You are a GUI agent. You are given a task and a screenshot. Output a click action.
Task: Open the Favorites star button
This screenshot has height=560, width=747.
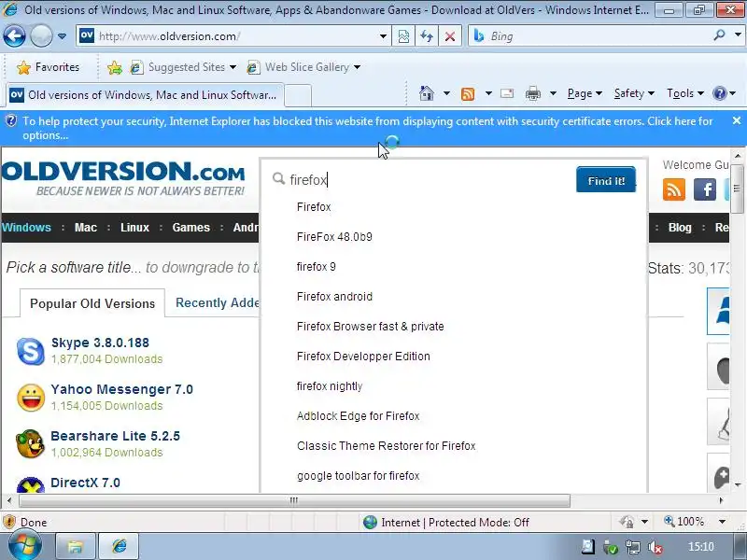tap(48, 67)
